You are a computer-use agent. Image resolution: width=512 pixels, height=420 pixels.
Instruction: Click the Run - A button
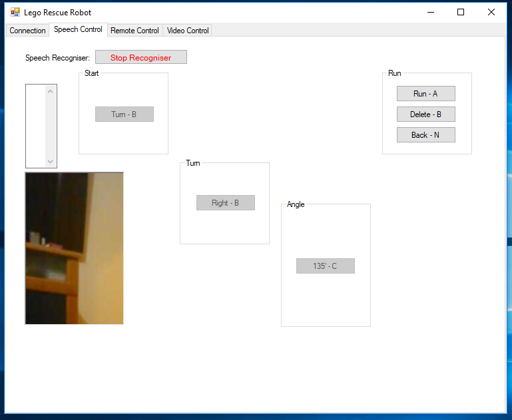coord(425,94)
